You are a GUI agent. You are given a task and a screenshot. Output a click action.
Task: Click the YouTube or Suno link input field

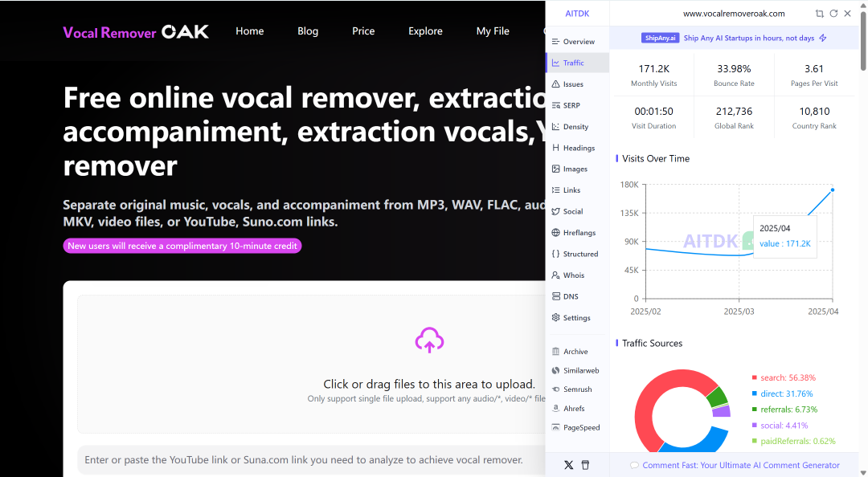pyautogui.click(x=312, y=460)
